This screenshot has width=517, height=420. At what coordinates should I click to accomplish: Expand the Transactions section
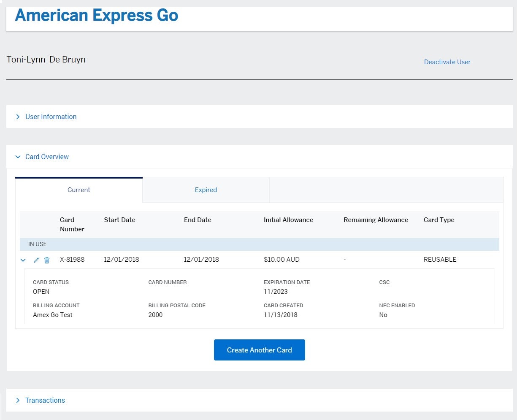click(x=45, y=401)
